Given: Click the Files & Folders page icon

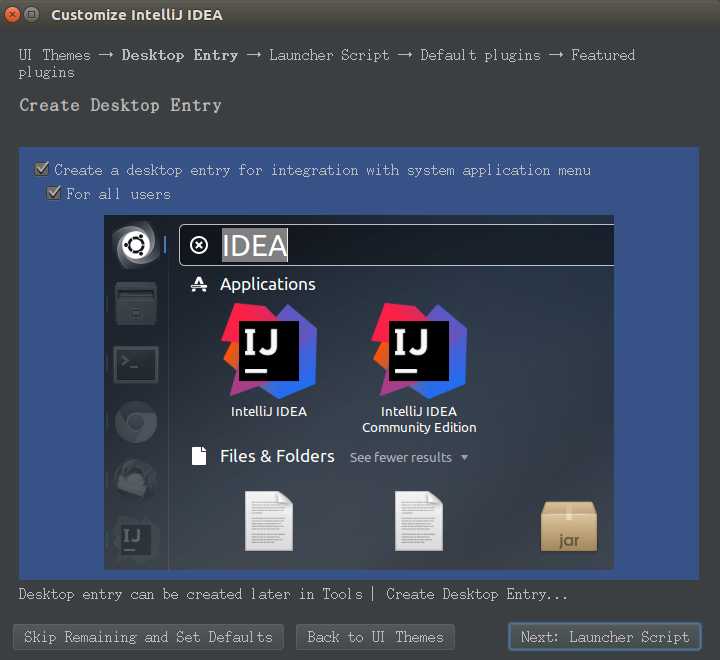Looking at the screenshot, I should click(x=199, y=456).
